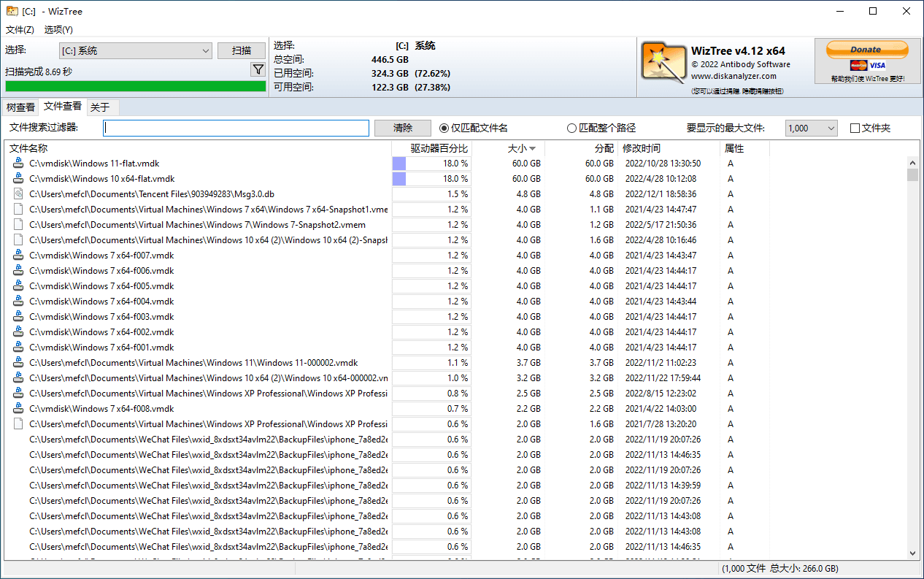Click the drive icon beside Windows 11-flat.vmdk

[16, 163]
